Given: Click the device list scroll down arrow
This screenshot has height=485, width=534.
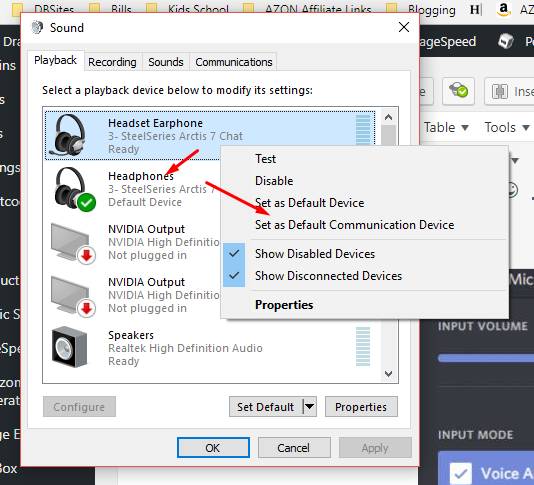Looking at the screenshot, I should tap(388, 374).
